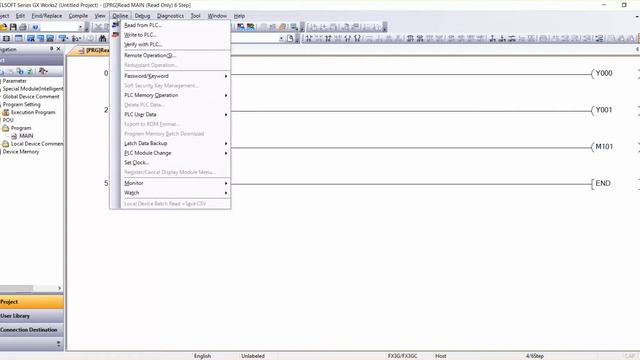The image size is (640, 360).
Task: Click the M101 coil in the ladder
Action: click(x=604, y=147)
